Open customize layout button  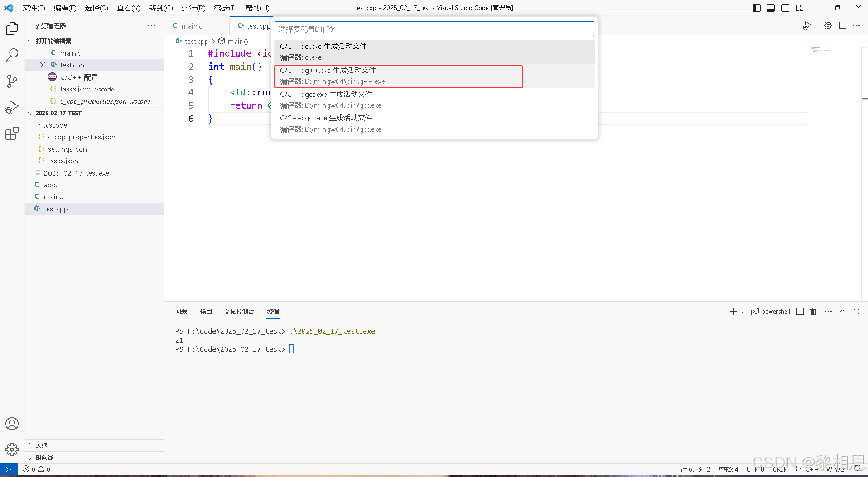click(800, 8)
